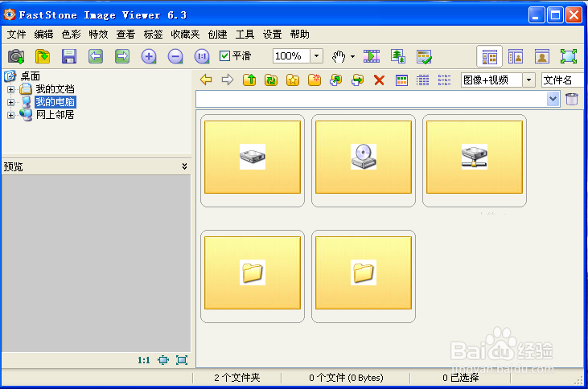Click the settings checklist icon in the toolbar
The width and height of the screenshot is (588, 389).
(x=424, y=57)
